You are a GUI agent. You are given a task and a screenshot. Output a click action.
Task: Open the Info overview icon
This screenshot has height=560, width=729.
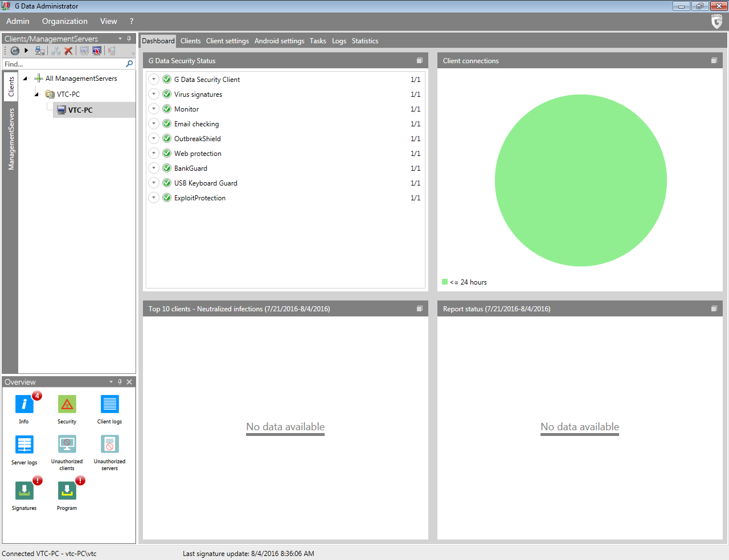point(24,405)
